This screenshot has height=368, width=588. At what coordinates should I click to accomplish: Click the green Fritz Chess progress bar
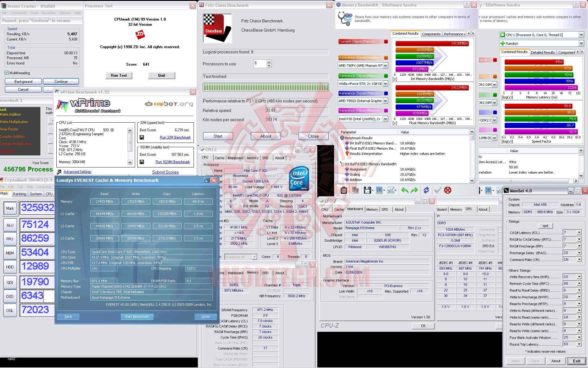[x=266, y=87]
